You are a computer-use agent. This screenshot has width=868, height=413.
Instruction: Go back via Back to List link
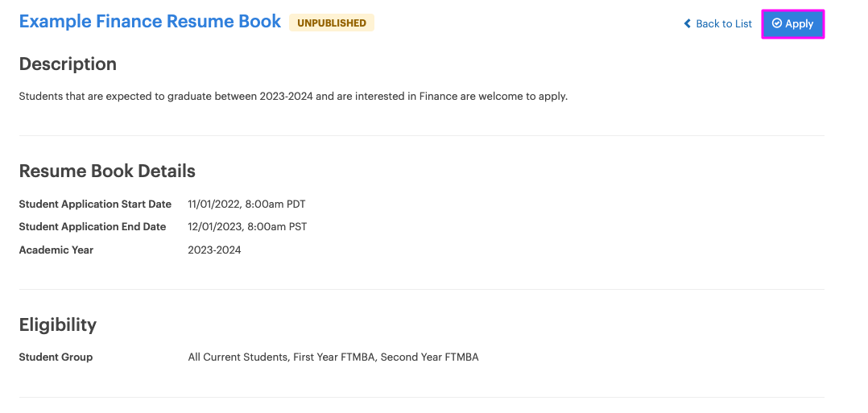click(x=718, y=24)
